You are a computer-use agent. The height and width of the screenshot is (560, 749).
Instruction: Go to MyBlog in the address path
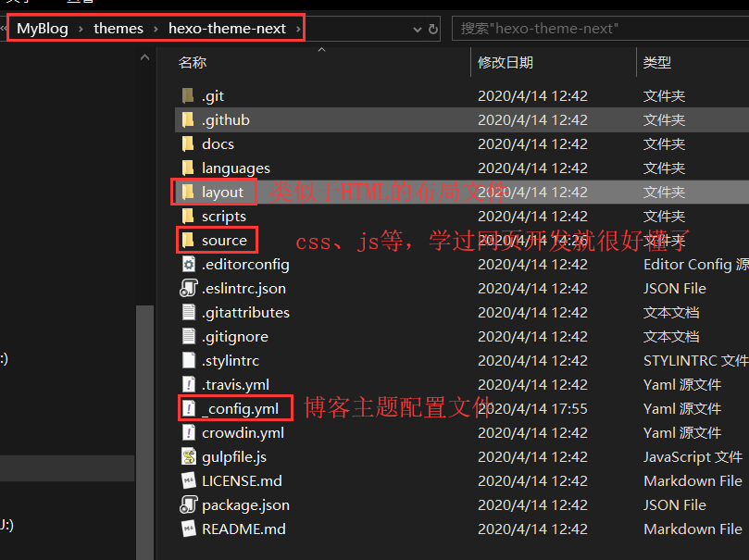pyautogui.click(x=43, y=29)
